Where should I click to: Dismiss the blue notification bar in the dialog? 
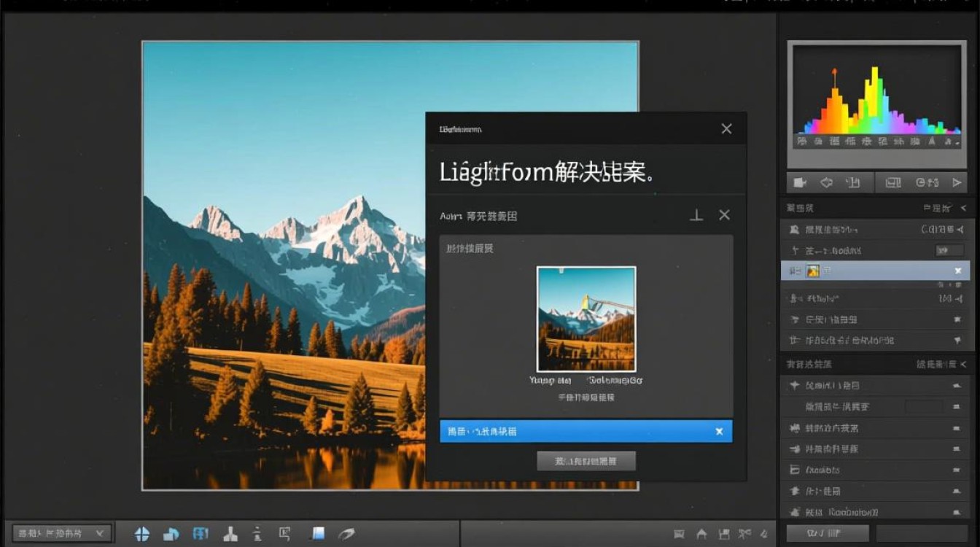[720, 431]
